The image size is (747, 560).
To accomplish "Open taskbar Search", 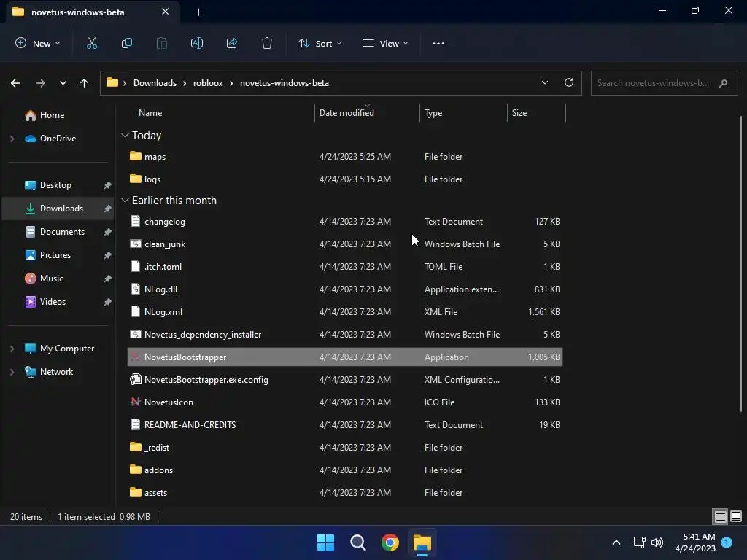I will tap(357, 542).
